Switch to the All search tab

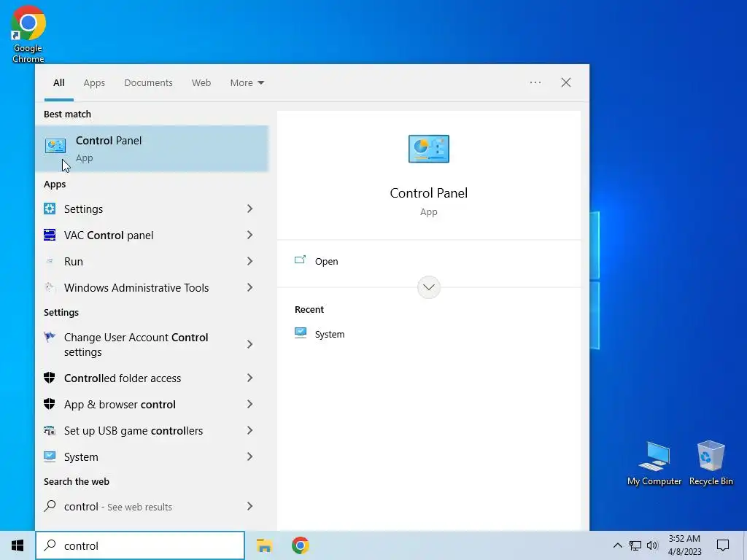point(59,83)
